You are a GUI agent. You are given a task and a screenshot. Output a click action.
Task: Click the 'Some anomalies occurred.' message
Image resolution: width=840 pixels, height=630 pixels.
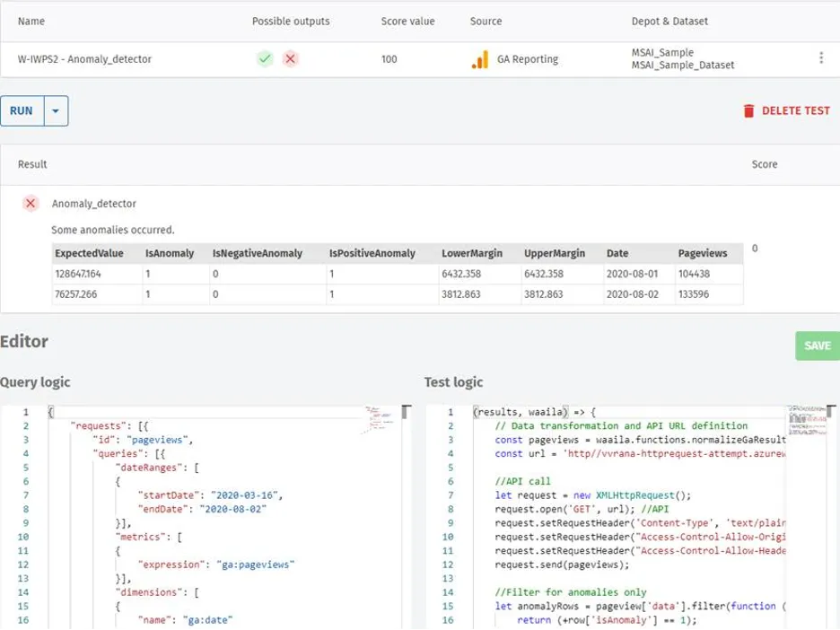[113, 230]
